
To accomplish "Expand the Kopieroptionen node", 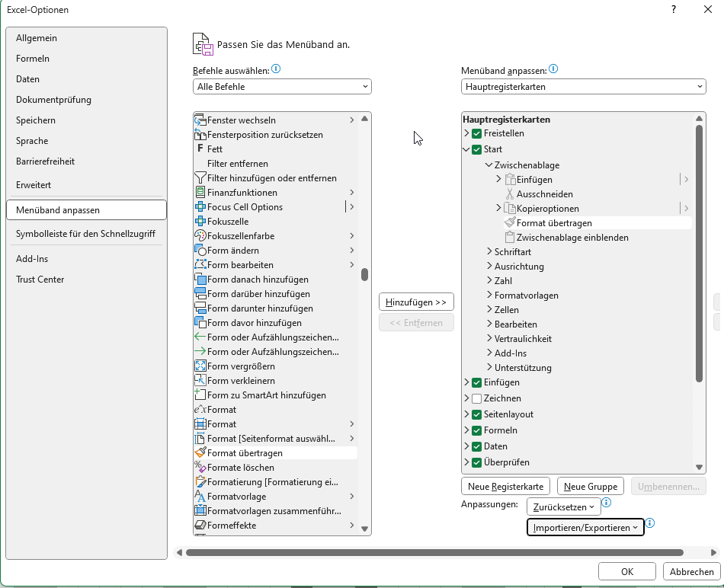I will click(x=498, y=208).
